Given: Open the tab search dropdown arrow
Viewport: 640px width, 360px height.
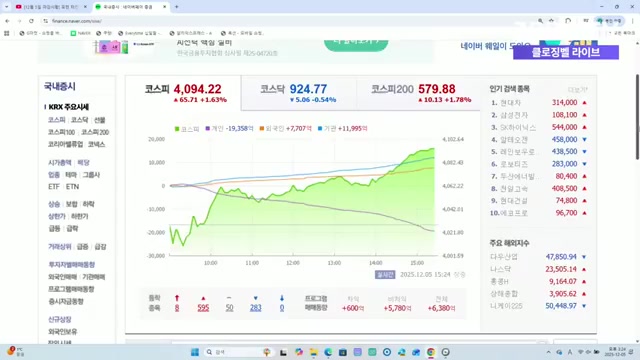Looking at the screenshot, I should click(6, 7).
